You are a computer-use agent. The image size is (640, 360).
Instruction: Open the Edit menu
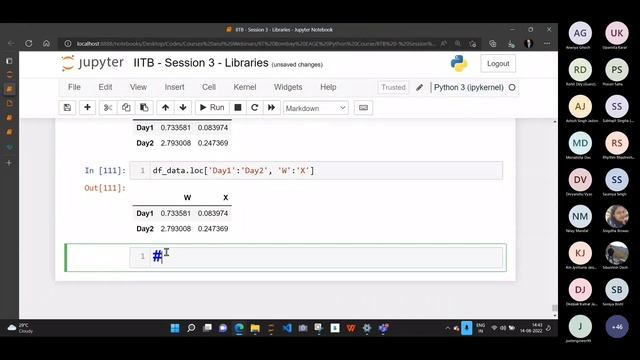point(105,87)
